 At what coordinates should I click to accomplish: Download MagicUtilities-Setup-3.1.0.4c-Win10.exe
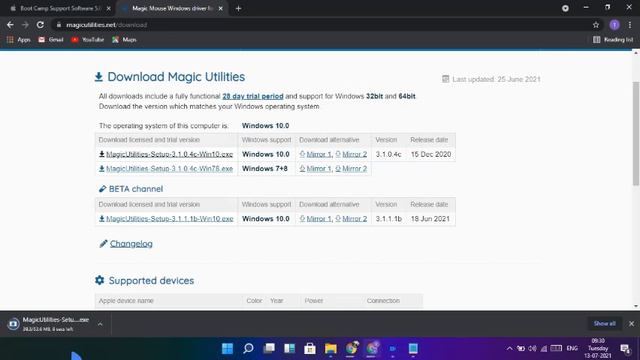coord(169,154)
